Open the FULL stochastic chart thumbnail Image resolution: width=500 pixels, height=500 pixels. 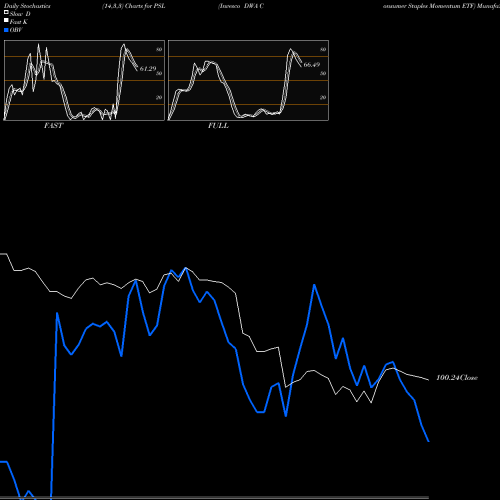pyautogui.click(x=248, y=80)
